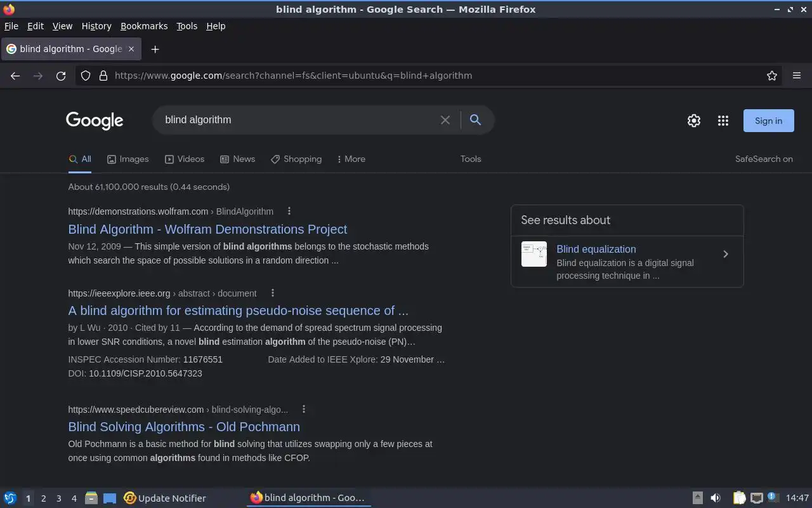Bookmark this page with the star icon

[772, 76]
